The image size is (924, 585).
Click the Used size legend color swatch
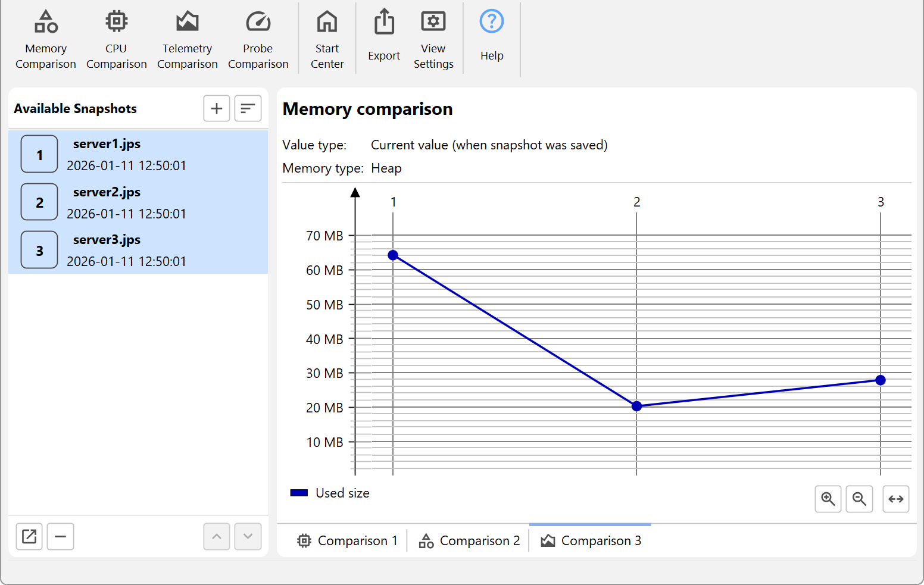coord(299,493)
